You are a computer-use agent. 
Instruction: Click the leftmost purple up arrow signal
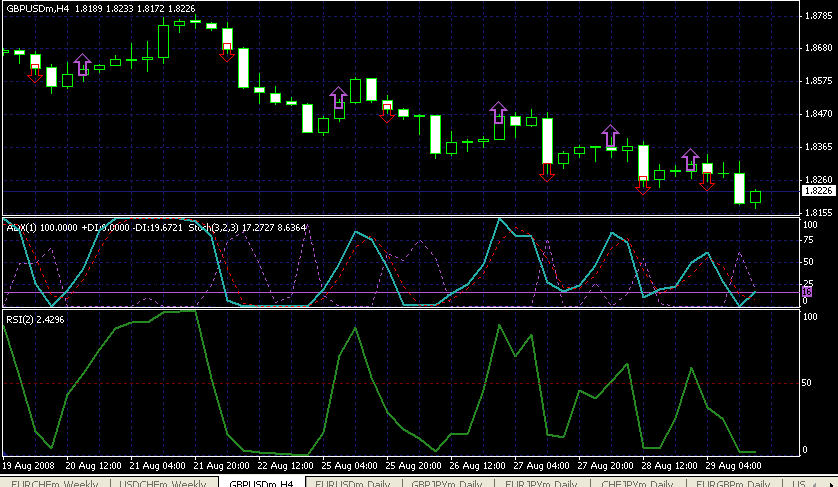(82, 65)
